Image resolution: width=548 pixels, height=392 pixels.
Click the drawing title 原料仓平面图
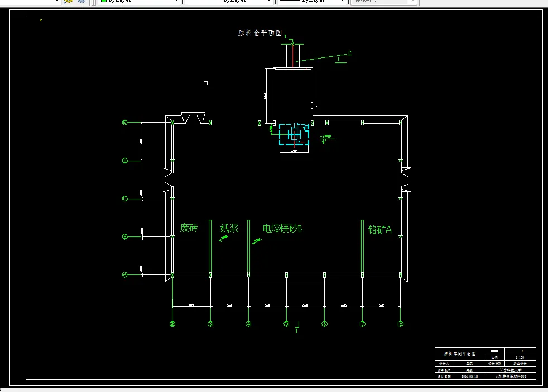(260, 32)
